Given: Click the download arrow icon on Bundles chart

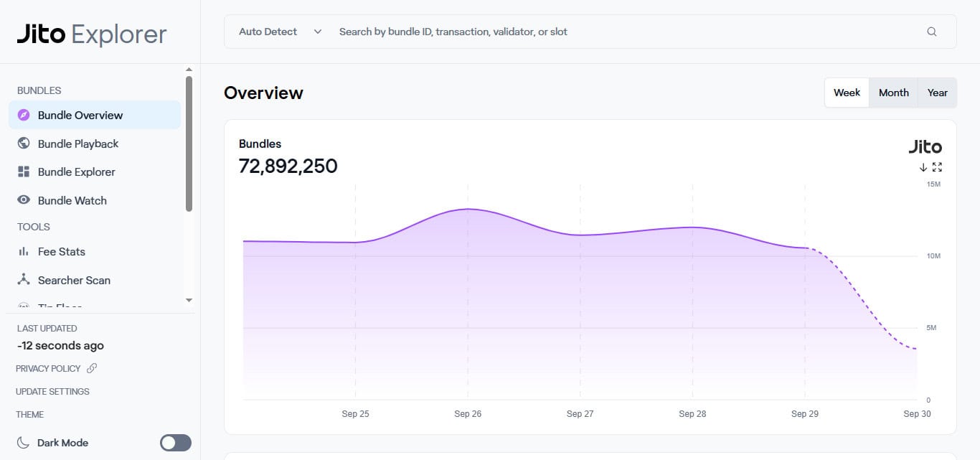Looking at the screenshot, I should coord(923,167).
